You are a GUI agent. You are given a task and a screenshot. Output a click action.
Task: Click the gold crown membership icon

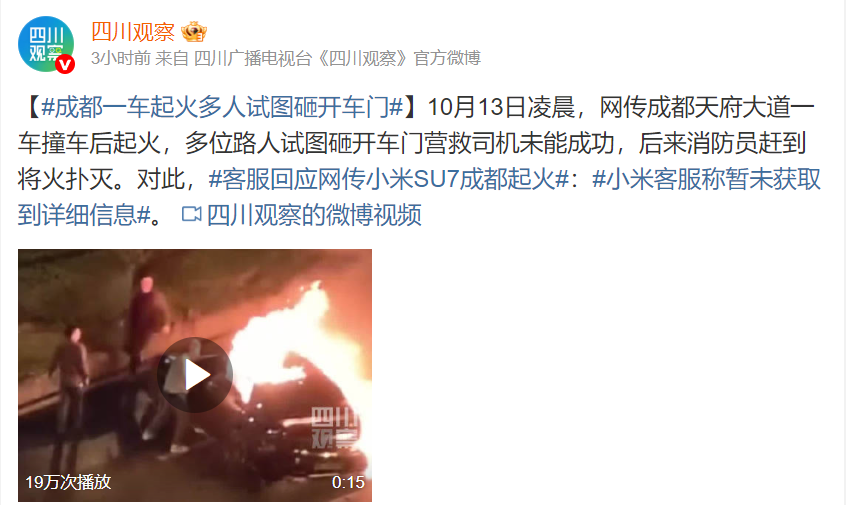194,32
